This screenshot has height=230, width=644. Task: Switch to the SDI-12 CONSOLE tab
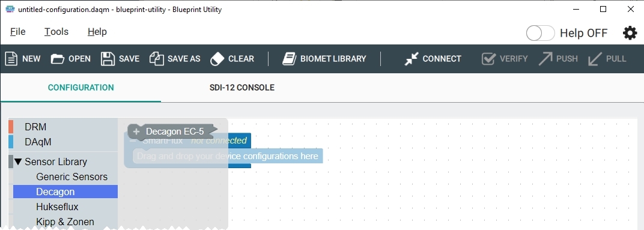242,88
